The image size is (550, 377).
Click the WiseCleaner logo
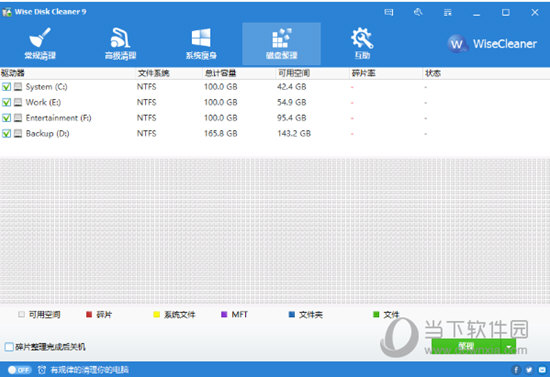[x=492, y=44]
